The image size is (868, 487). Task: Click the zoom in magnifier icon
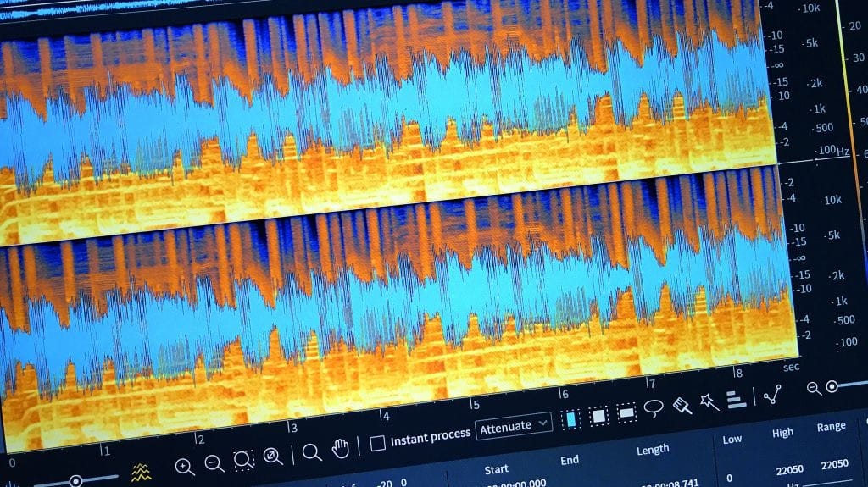[185, 466]
